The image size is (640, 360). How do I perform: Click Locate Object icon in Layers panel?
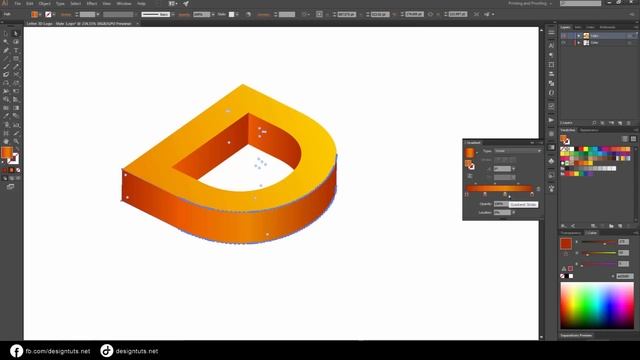pyautogui.click(x=594, y=123)
